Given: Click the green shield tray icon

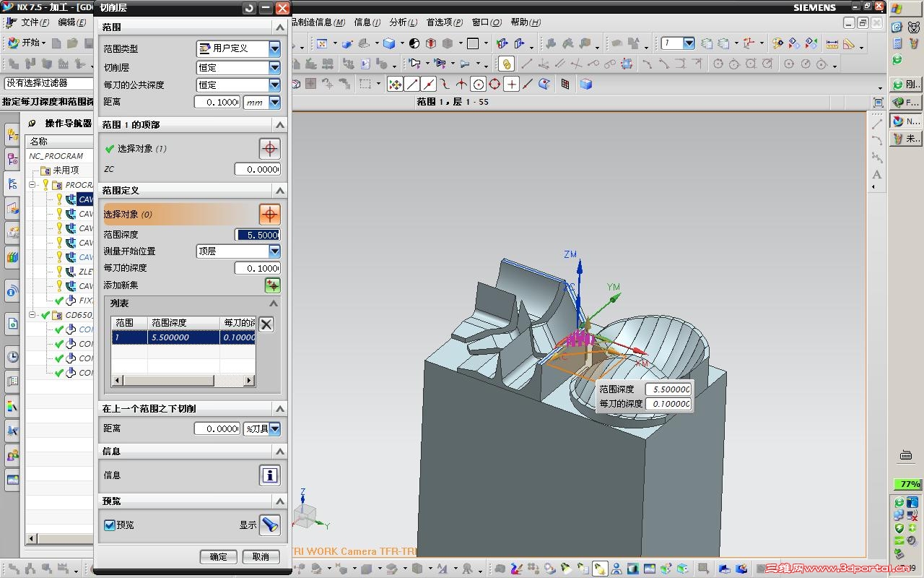Looking at the screenshot, I should point(899,529).
